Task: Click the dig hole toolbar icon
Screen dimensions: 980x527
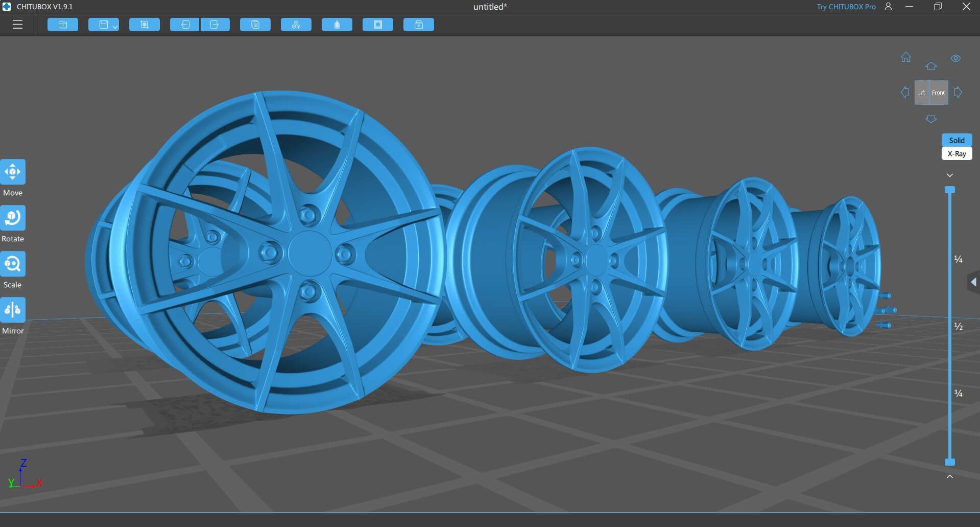Action: [378, 25]
